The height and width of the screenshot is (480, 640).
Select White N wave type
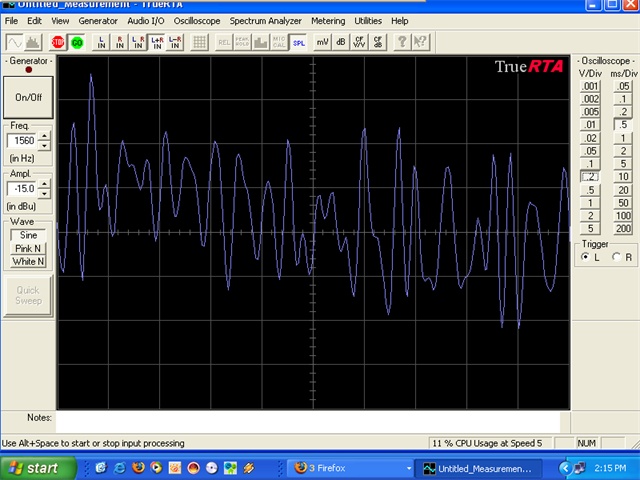point(28,262)
